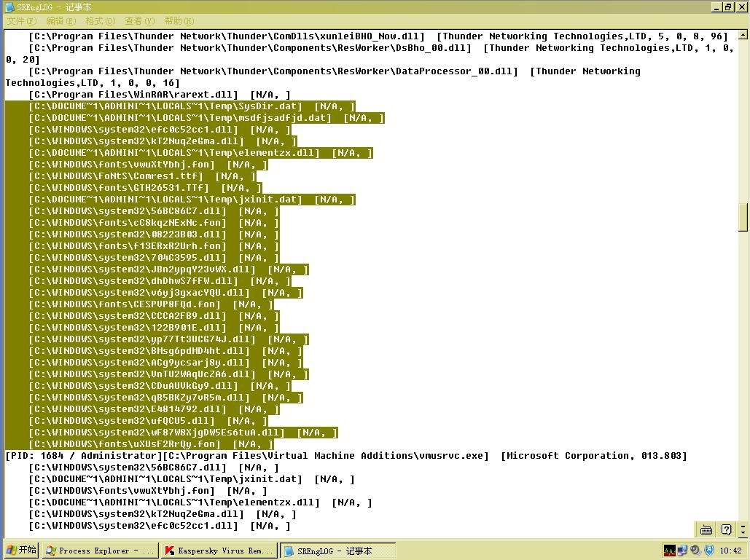Click the E4814792.dll line
Screen dimensions: 750x560
154,409
